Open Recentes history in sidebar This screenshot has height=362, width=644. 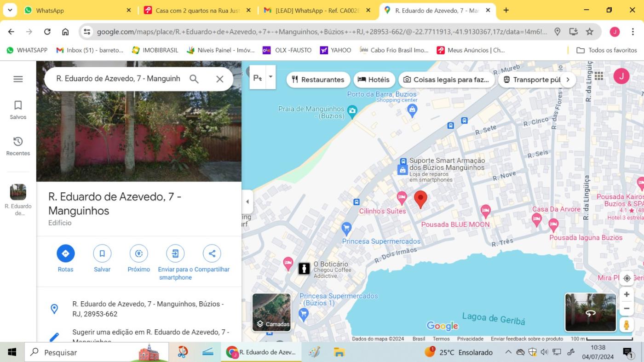pos(18,146)
